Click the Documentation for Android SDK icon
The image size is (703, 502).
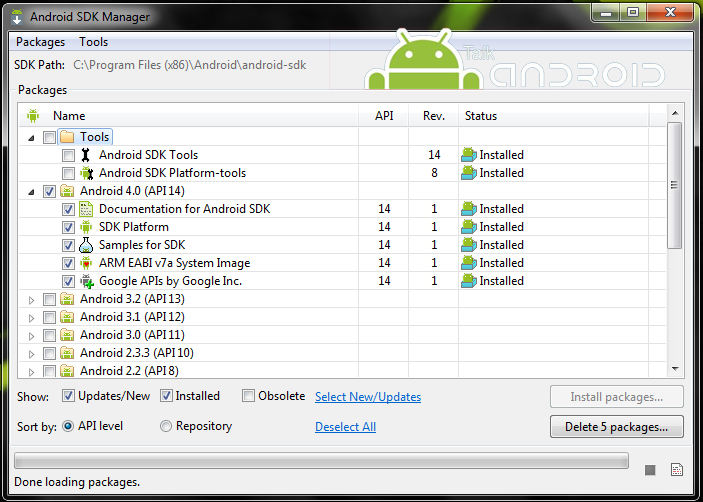click(86, 209)
